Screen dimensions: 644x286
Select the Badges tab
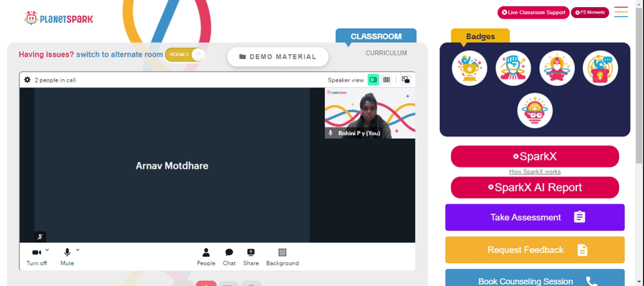pos(480,36)
